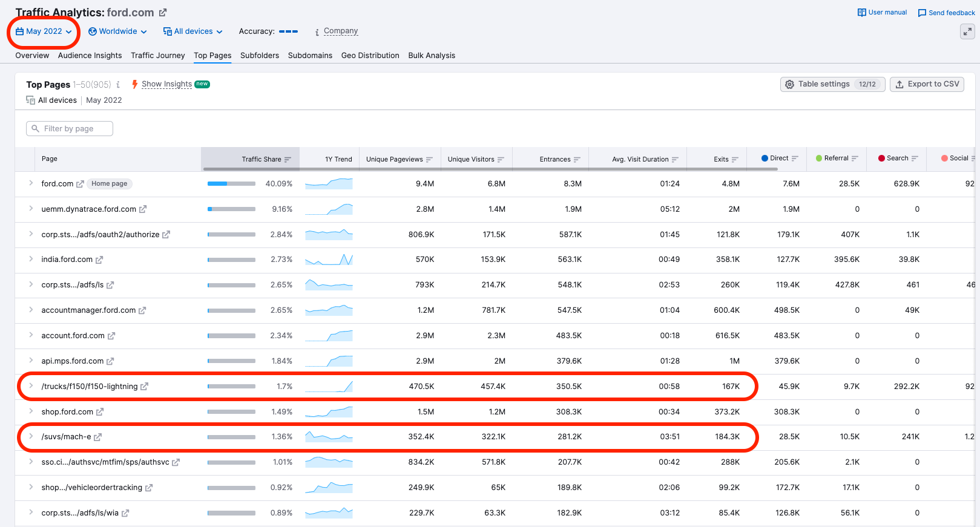Sort by Traffic Share column icon

(x=288, y=160)
